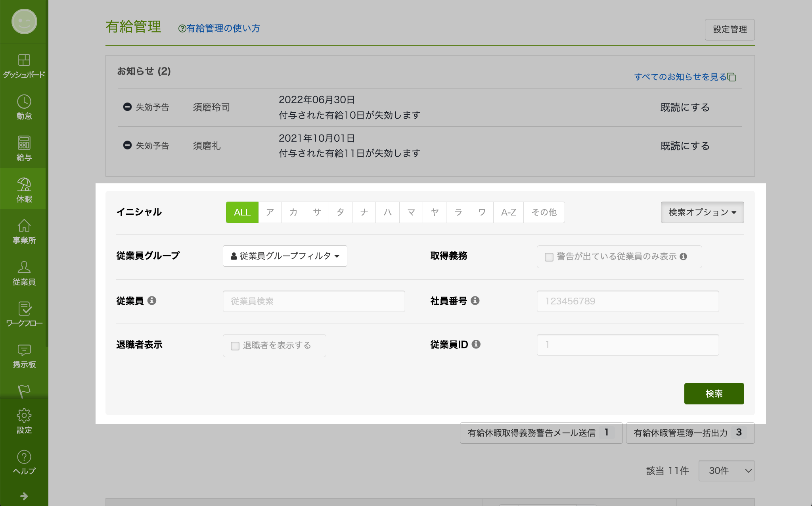This screenshot has height=506, width=812.
Task: Select the ラ initial filter
Action: [x=458, y=212]
